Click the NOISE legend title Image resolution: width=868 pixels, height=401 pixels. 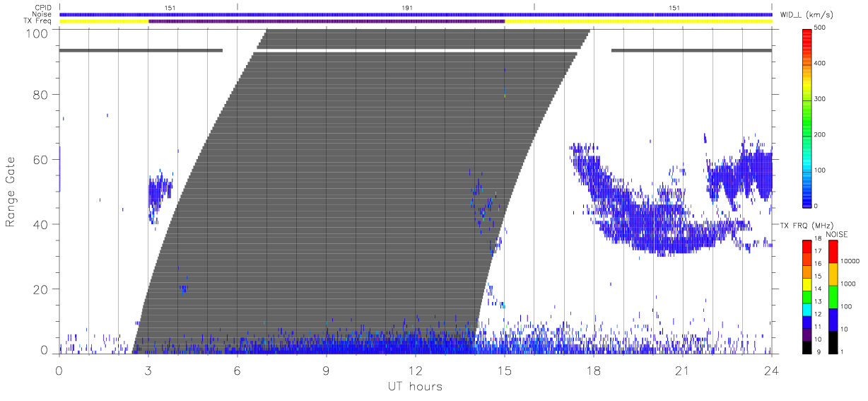(837, 233)
